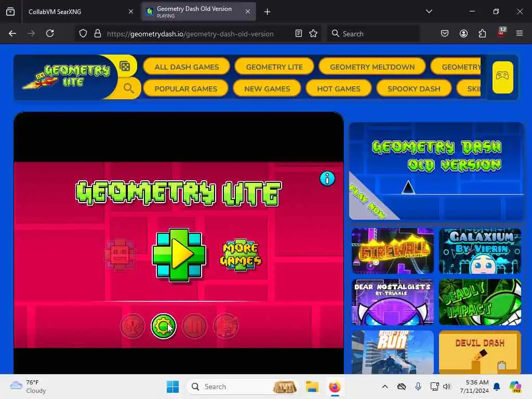Open the Geometry Lite category
Viewport: 532px width, 399px height.
tap(274, 67)
